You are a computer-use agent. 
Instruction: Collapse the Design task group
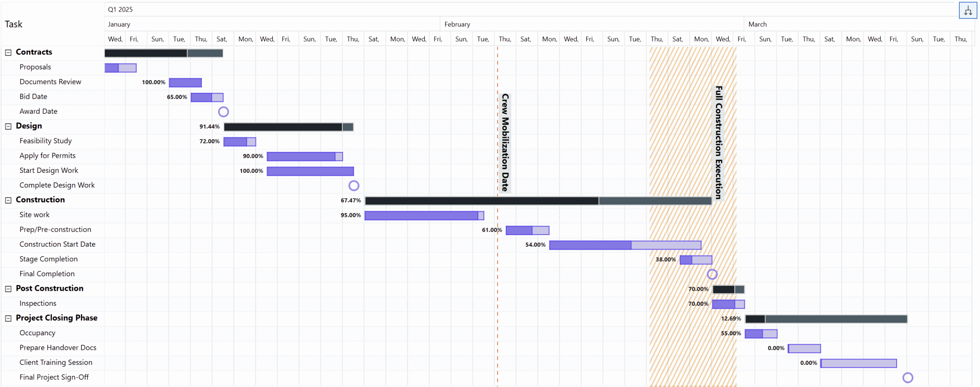click(x=8, y=126)
